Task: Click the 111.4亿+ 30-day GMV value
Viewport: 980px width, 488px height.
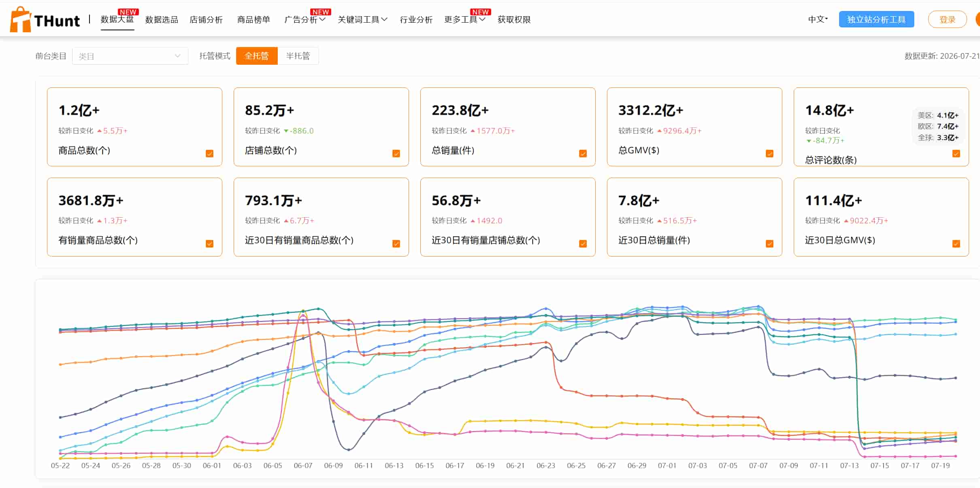Action: tap(833, 200)
